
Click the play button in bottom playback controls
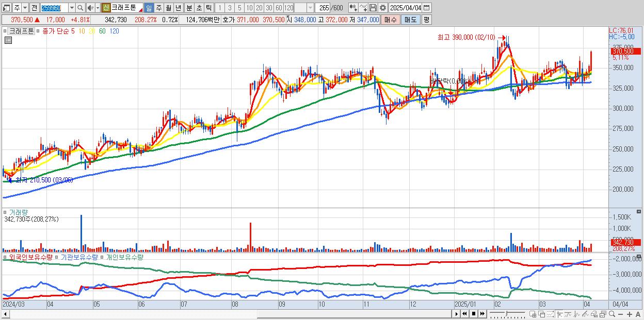(x=457, y=314)
